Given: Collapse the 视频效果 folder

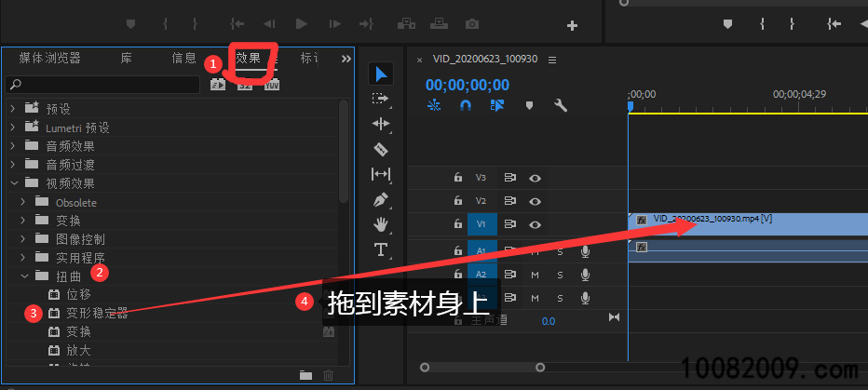Looking at the screenshot, I should (13, 182).
